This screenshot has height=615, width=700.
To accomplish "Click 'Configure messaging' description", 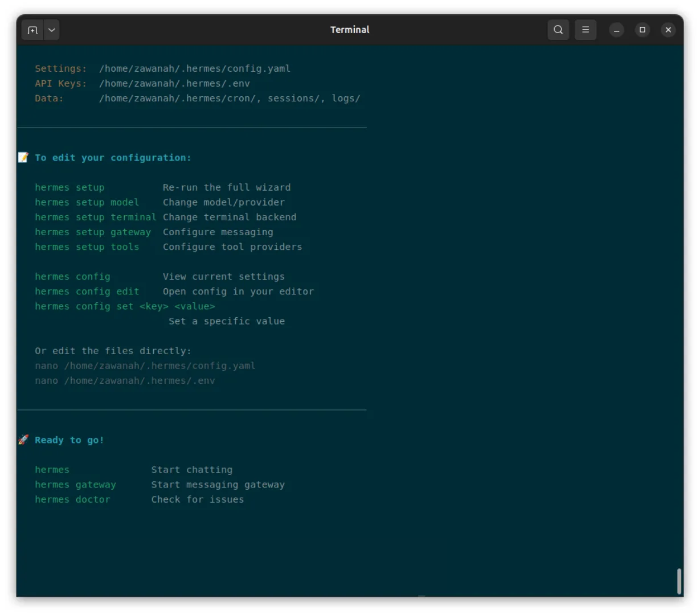I will pyautogui.click(x=218, y=232).
